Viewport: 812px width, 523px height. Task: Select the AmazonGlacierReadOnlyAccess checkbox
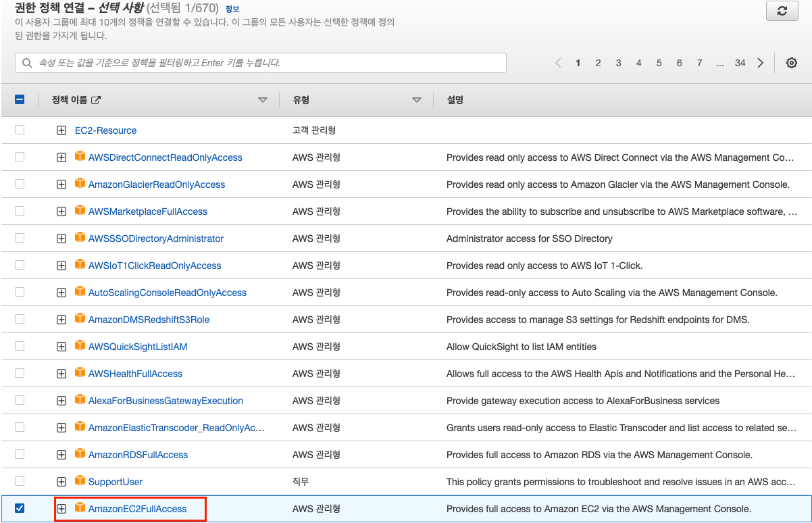click(20, 184)
